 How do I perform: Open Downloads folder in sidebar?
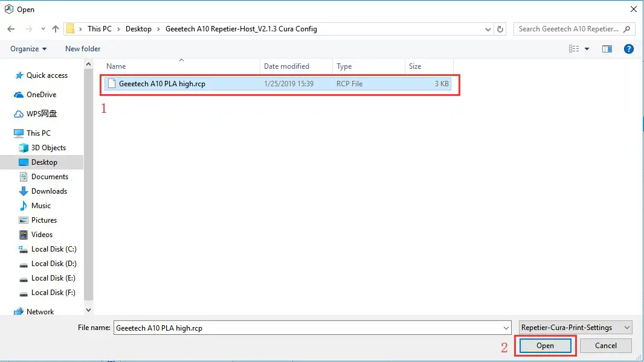49,191
